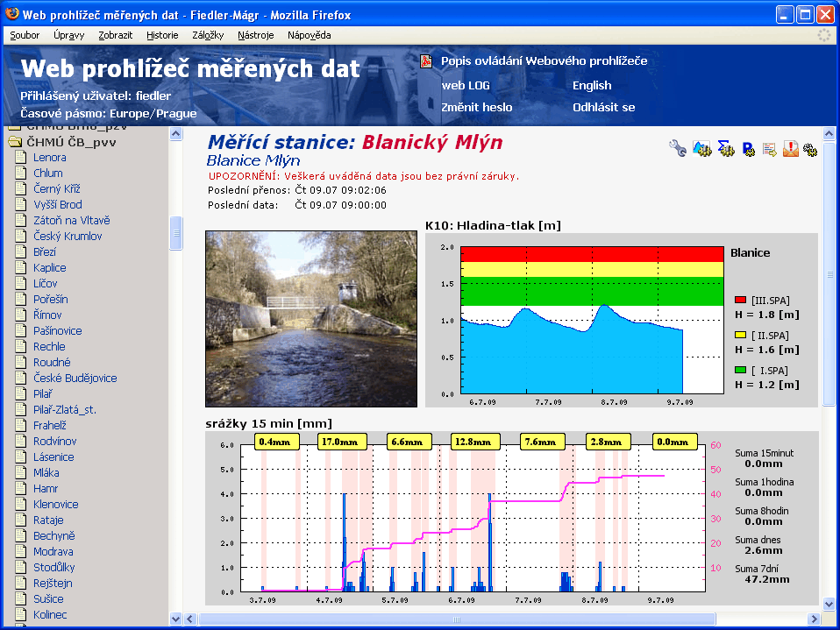Click the document icon beside Rechle
Image resolution: width=840 pixels, height=630 pixels.
[x=21, y=346]
